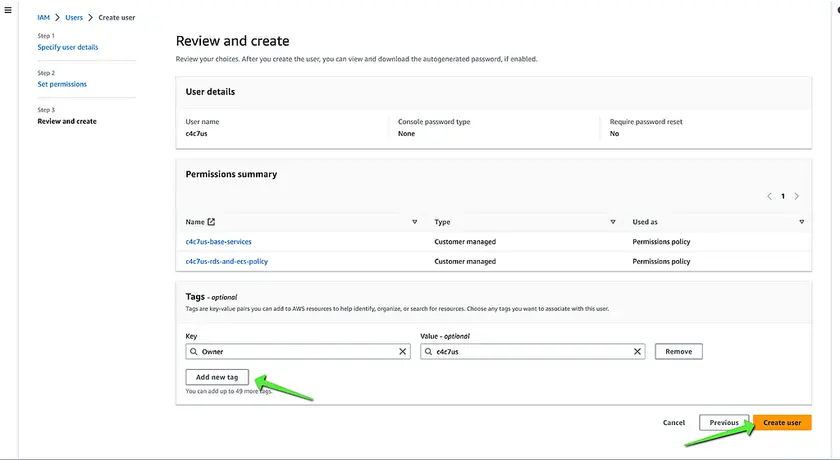Clear the c4c7us value field with X
840x460 pixels.
[x=637, y=351]
